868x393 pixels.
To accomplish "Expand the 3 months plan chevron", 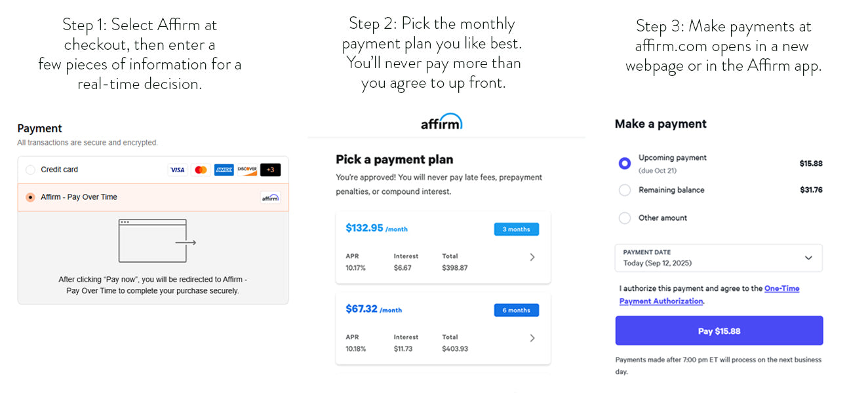I will tap(532, 257).
